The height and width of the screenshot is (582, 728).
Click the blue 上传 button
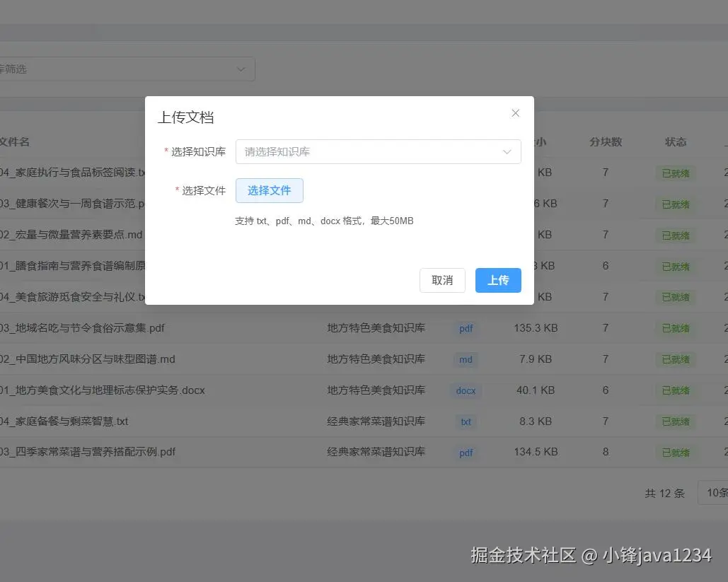point(498,280)
